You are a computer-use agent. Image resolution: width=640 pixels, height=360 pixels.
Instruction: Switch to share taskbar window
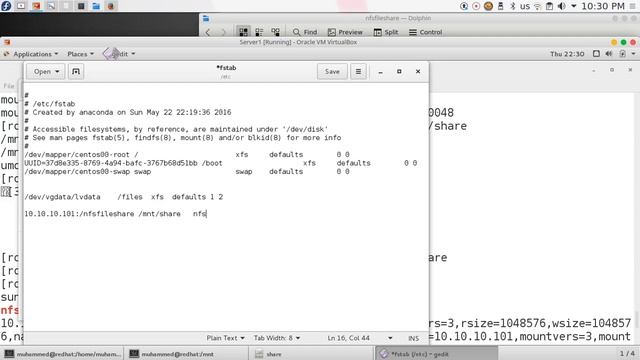click(310, 354)
